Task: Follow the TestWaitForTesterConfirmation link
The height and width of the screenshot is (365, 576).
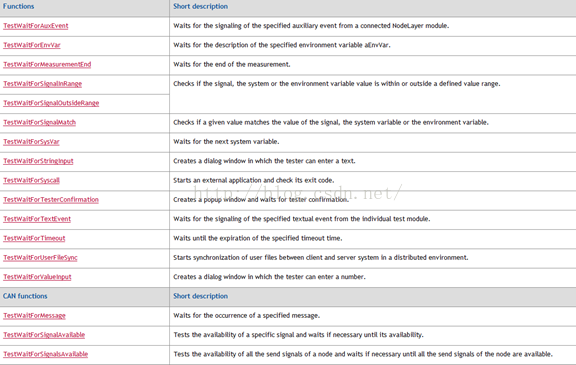Action: click(51, 200)
